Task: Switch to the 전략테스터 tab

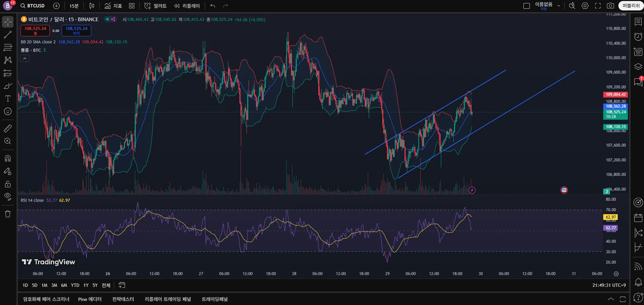Action: [123, 299]
